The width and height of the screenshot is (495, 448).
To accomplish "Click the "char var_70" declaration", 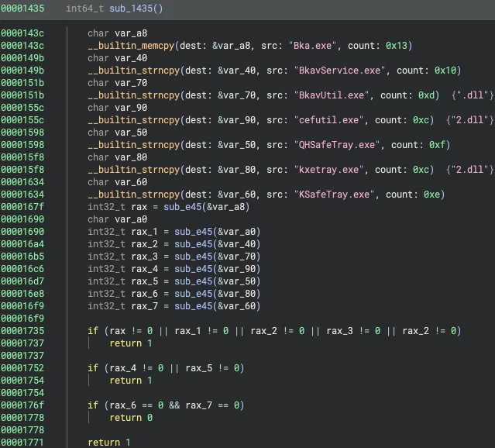I will point(118,83).
